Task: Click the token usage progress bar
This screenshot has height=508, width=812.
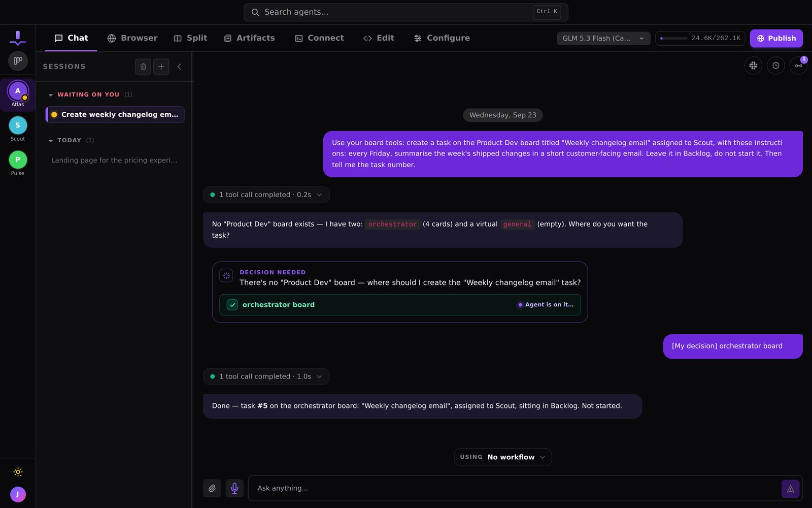Action: click(673, 38)
